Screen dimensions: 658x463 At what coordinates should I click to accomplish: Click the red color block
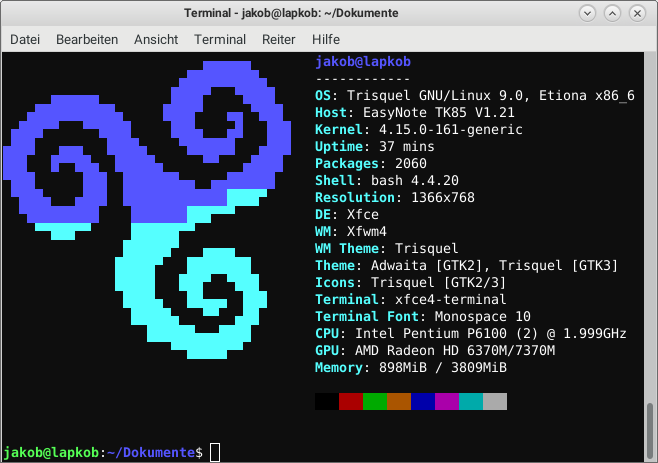tap(351, 401)
